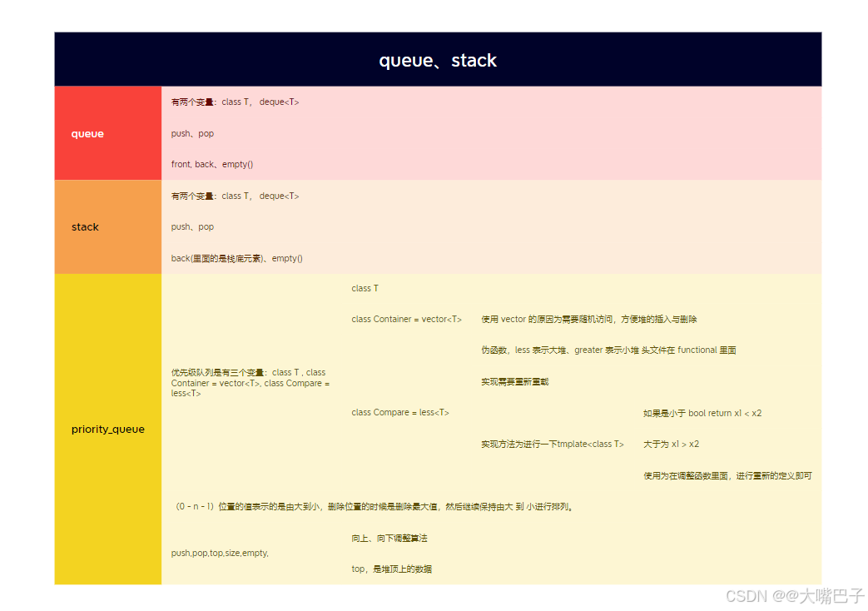This screenshot has width=868, height=611.
Task: Select the yellow "priority_queue" category cell
Action: (x=108, y=429)
